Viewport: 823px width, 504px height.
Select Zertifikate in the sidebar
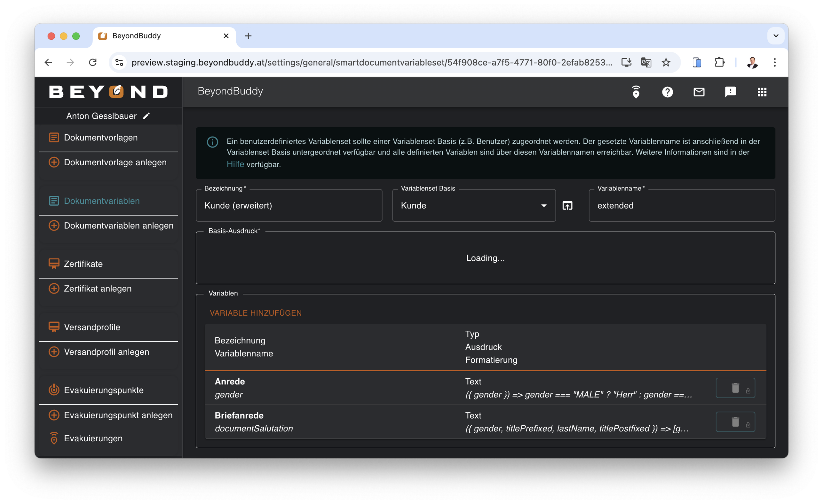point(83,264)
